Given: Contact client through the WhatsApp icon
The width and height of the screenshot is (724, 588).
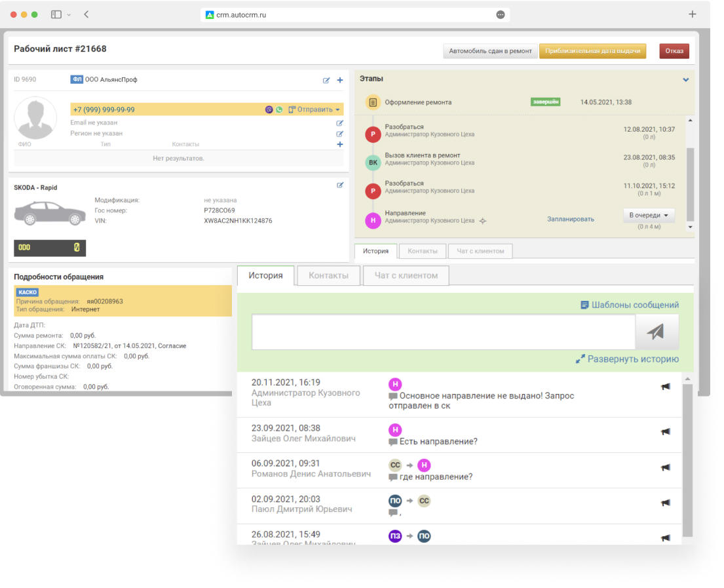Looking at the screenshot, I should 279,109.
